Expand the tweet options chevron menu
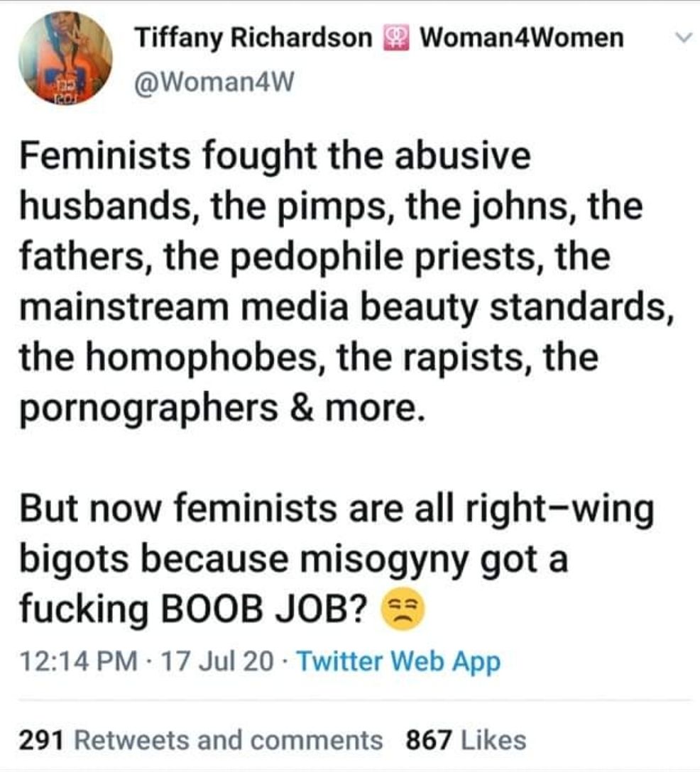 click(x=681, y=38)
